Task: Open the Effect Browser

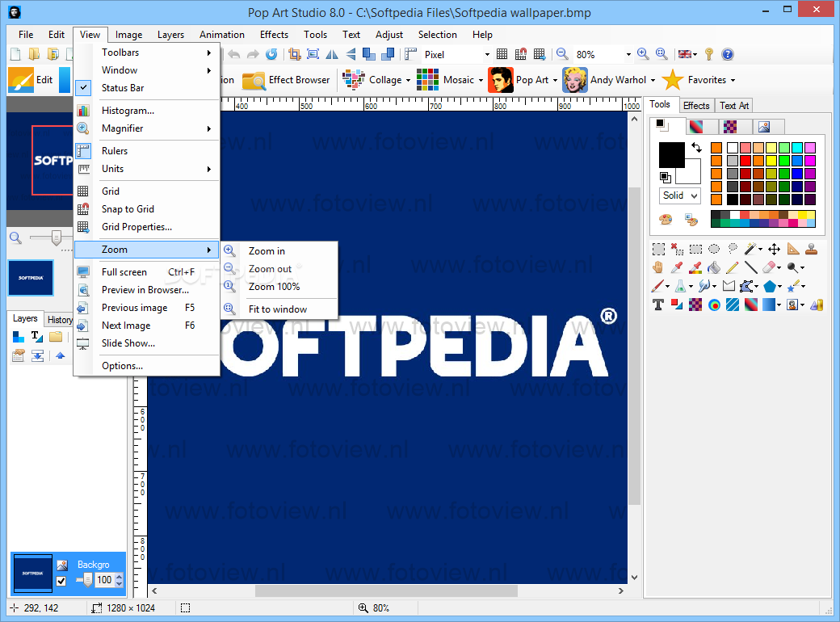Action: tap(286, 80)
